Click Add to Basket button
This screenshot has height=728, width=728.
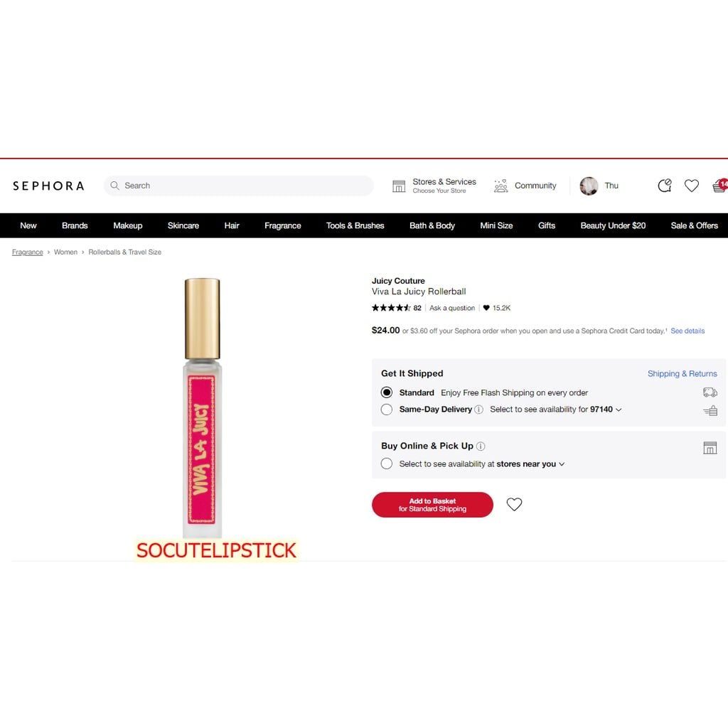[x=432, y=505]
